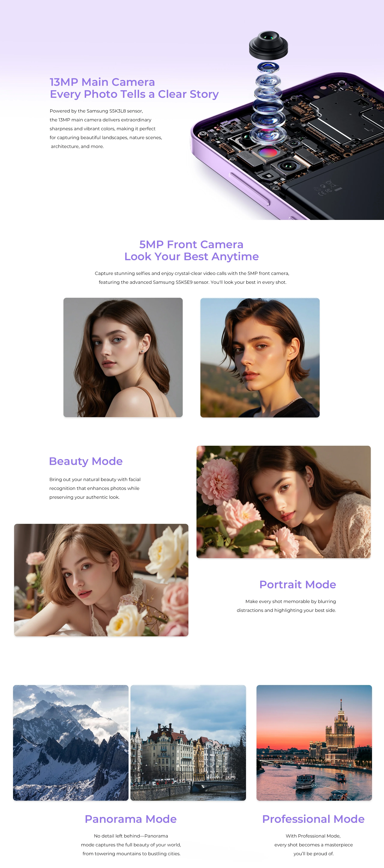Click the Samsung S5K3L8 sensor description text

point(106,129)
